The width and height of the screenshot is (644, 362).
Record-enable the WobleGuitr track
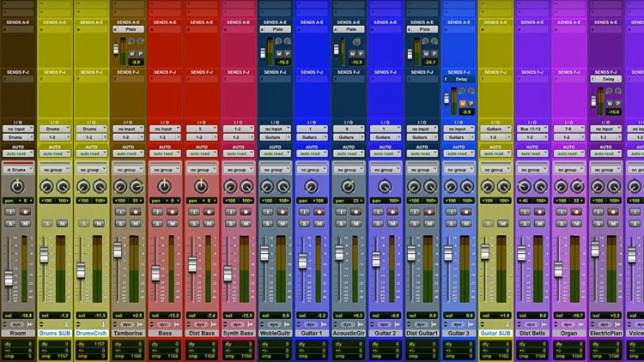coord(283,212)
